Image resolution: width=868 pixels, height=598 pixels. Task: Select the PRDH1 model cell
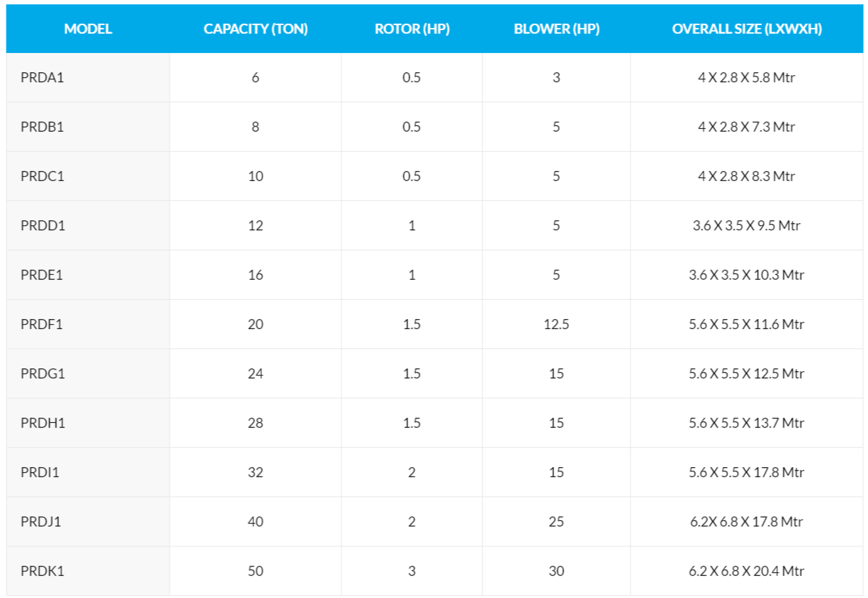pyautogui.click(x=43, y=423)
